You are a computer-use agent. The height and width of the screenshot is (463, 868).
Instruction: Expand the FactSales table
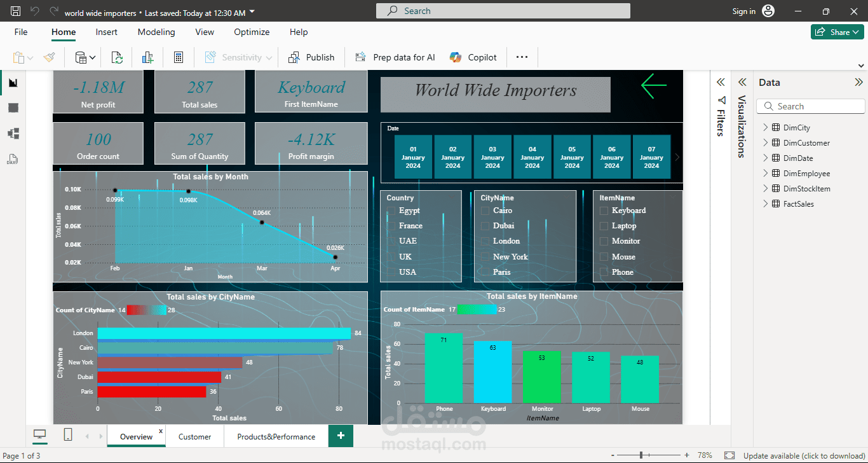(765, 204)
